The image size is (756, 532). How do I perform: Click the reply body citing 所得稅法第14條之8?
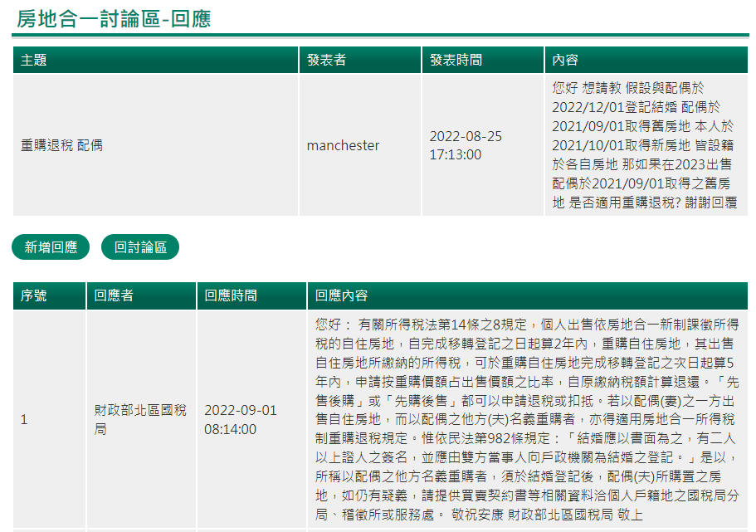coord(527,420)
